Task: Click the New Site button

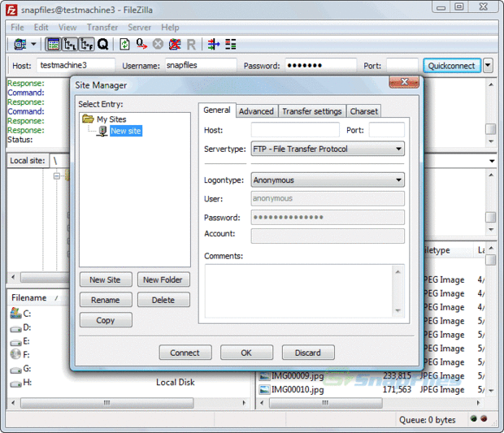Action: 106,279
